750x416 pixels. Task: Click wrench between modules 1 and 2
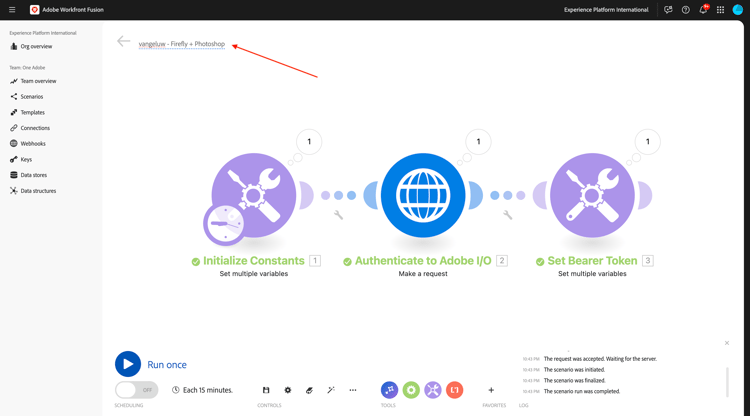point(339,215)
